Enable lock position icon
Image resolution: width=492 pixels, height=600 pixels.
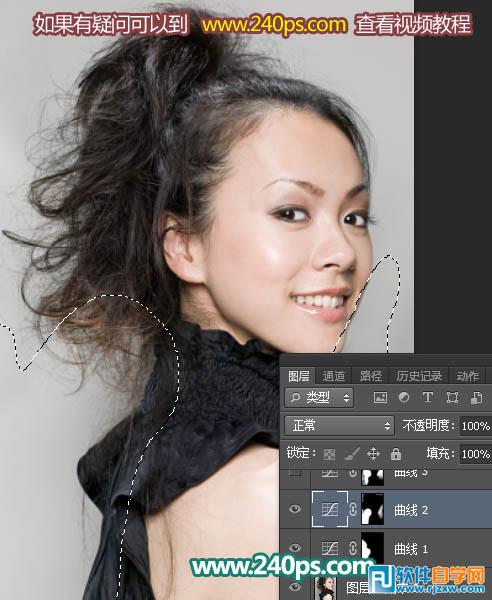point(373,454)
